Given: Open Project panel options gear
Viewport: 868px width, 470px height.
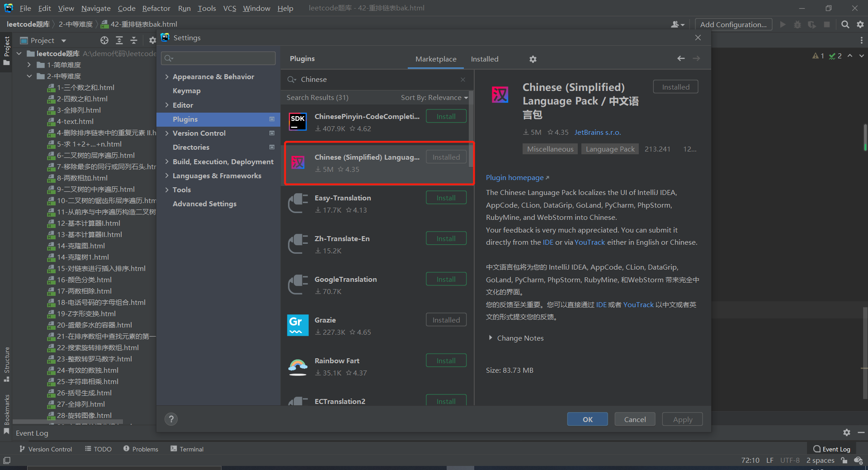Looking at the screenshot, I should pos(152,40).
